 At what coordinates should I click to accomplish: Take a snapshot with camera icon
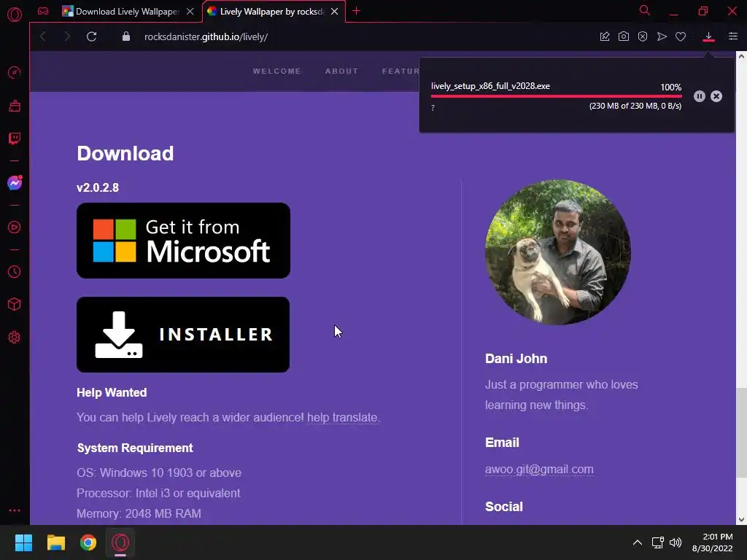point(624,36)
